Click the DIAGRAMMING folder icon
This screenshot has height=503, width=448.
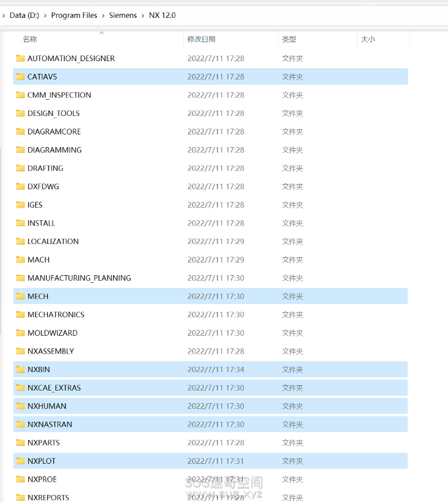pyautogui.click(x=21, y=150)
